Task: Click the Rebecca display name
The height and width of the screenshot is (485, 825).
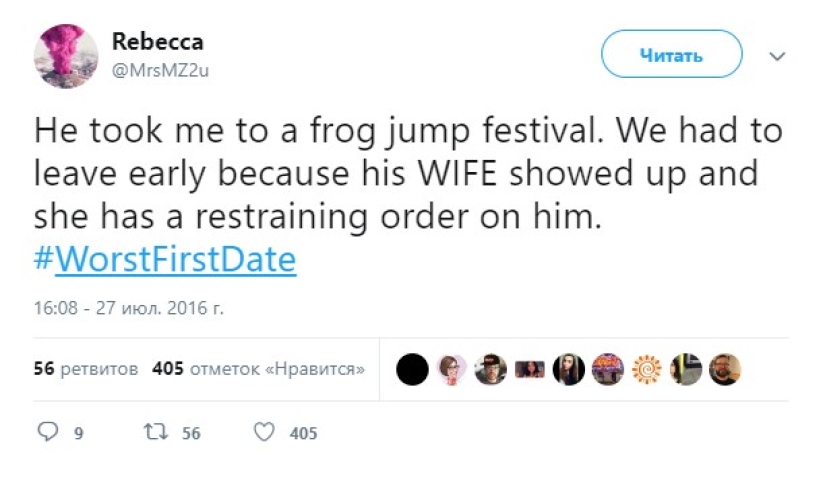Action: [158, 42]
